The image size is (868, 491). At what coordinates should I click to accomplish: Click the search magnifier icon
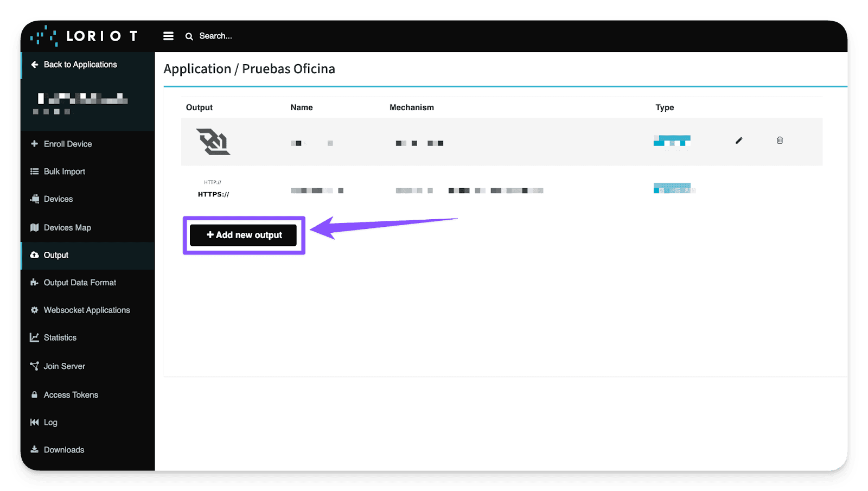tap(189, 36)
